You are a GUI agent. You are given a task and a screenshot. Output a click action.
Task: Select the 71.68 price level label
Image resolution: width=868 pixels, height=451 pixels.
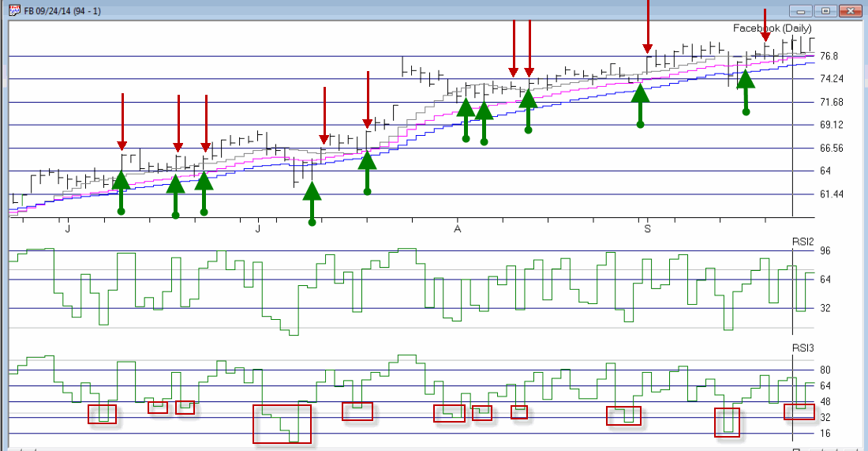click(832, 102)
